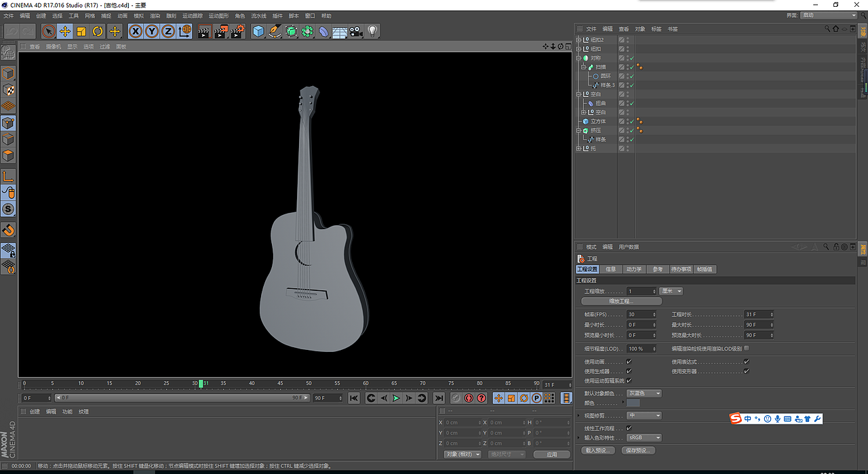Click the 缩放工程... button
868x474 pixels.
coord(622,301)
